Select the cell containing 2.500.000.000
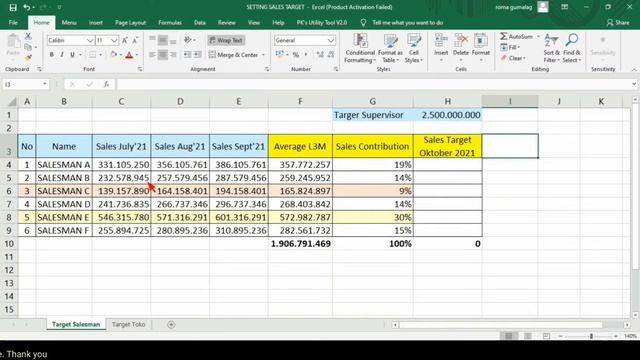Screen dimensions: 640x360 (x=447, y=115)
